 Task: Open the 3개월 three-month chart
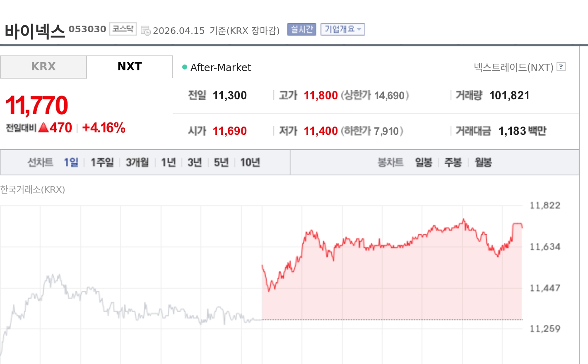[137, 162]
